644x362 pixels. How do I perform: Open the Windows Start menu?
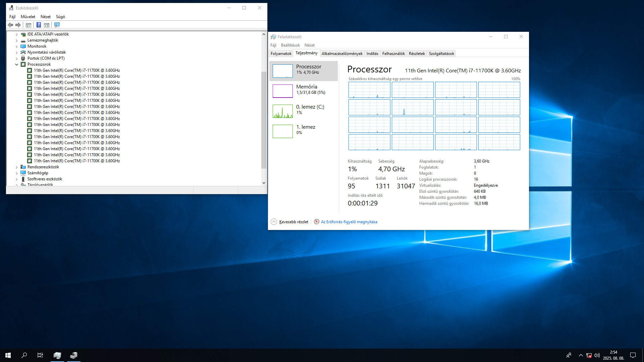[8, 355]
